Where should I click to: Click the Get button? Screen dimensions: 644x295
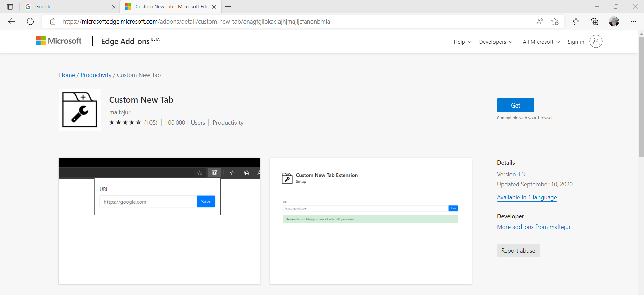click(x=515, y=105)
